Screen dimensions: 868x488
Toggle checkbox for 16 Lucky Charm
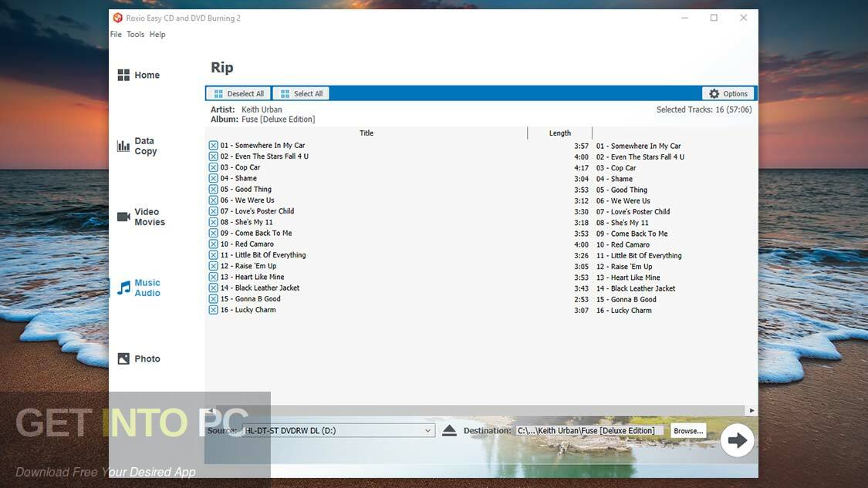[x=213, y=310]
